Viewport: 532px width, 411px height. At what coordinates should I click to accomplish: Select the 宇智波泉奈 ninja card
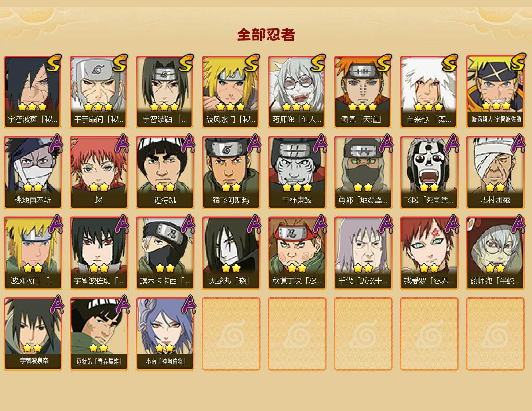point(32,334)
